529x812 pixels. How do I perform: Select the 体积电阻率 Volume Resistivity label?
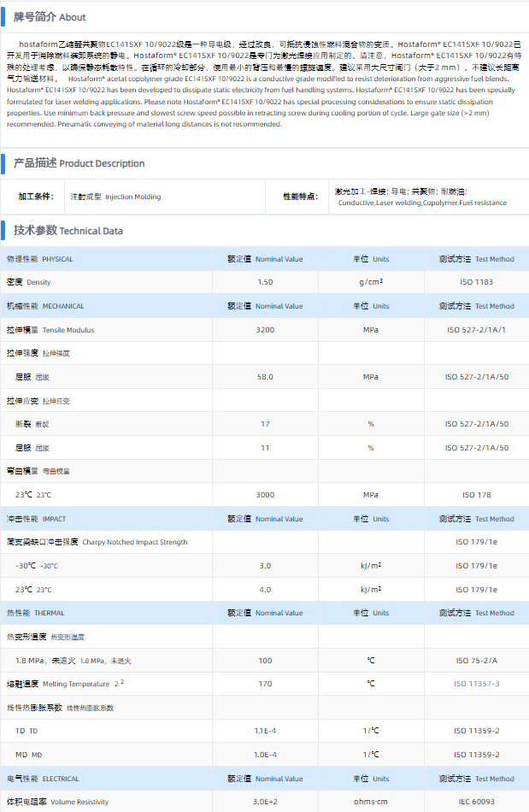pyautogui.click(x=57, y=802)
